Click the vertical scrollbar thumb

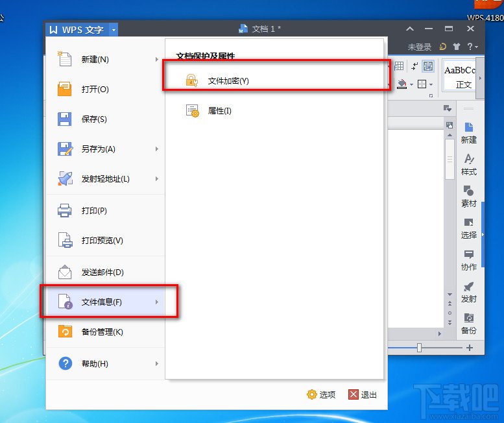(x=450, y=159)
